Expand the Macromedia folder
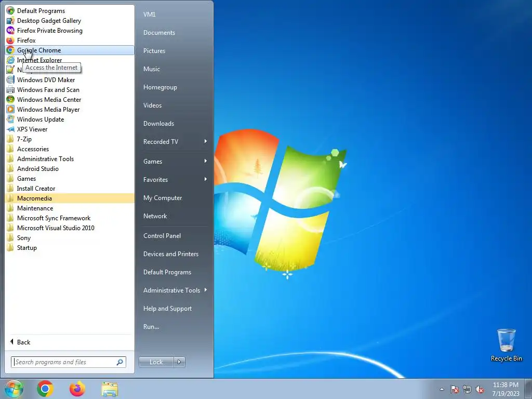This screenshot has height=399, width=532. (x=70, y=198)
